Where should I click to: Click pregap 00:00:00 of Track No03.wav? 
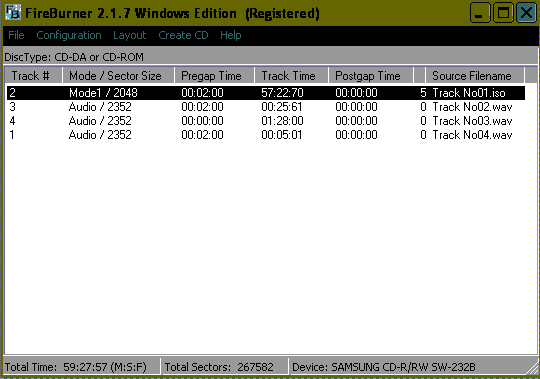click(202, 121)
